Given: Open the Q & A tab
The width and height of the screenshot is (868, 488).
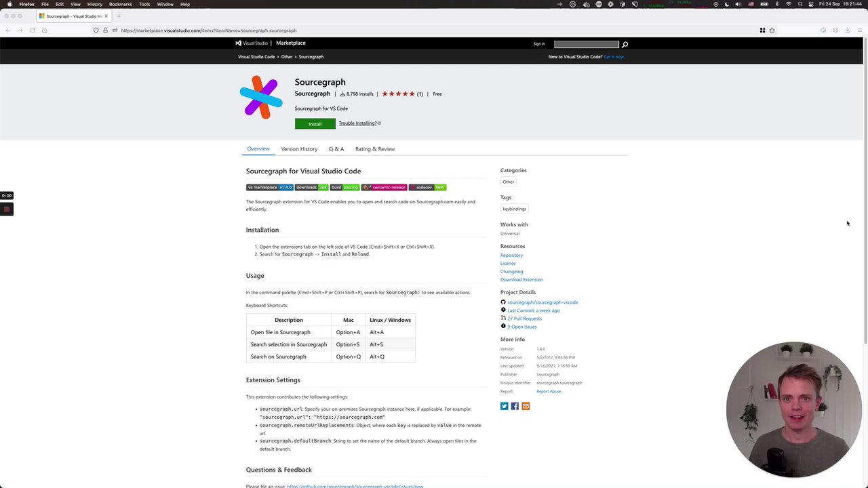Looking at the screenshot, I should (336, 149).
